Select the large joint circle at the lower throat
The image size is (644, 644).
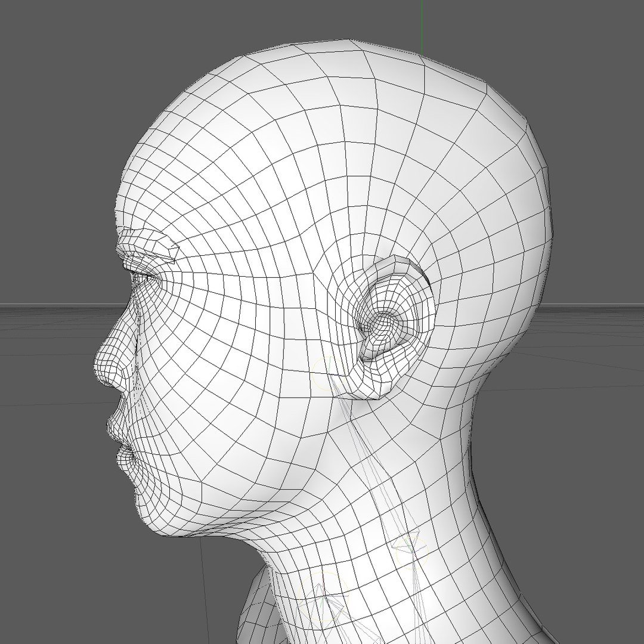[323, 597]
